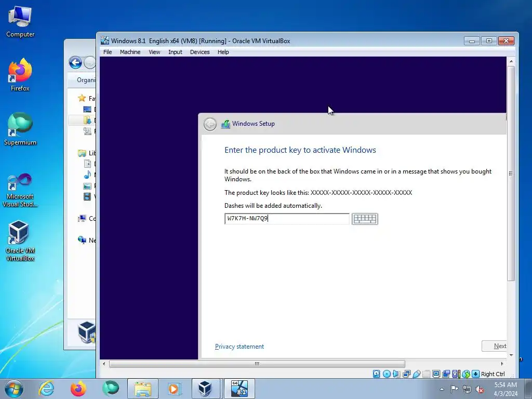The image size is (532, 399).
Task: Click the Favorites star in Explorer sidebar
Action: 82,98
